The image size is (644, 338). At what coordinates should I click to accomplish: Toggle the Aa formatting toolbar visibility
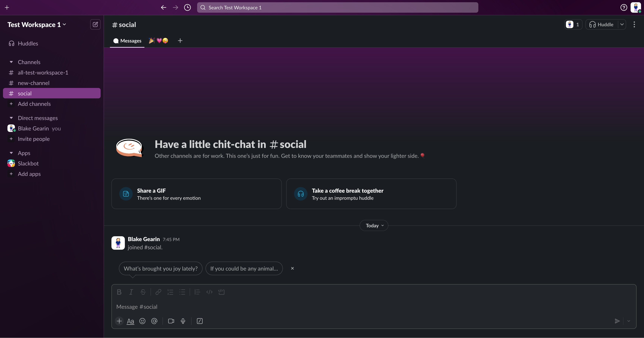[130, 321]
